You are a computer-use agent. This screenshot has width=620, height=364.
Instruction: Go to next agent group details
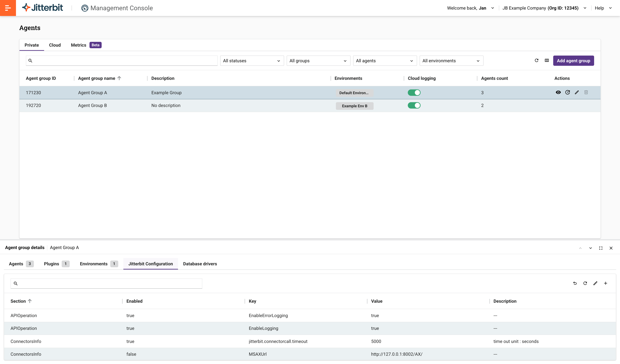tap(590, 248)
